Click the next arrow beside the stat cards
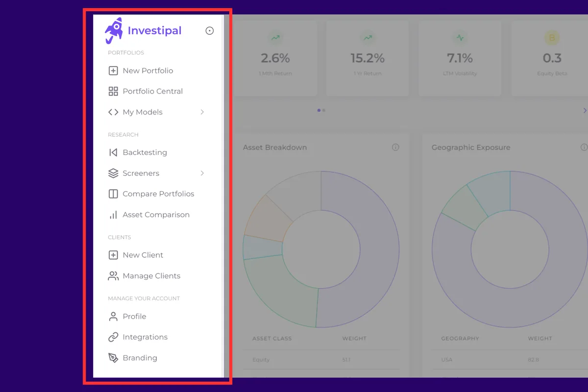Image resolution: width=588 pixels, height=392 pixels. point(584,111)
